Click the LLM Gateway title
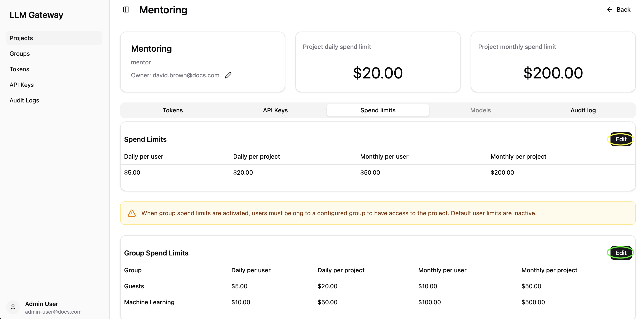The height and width of the screenshot is (319, 644). click(x=36, y=15)
